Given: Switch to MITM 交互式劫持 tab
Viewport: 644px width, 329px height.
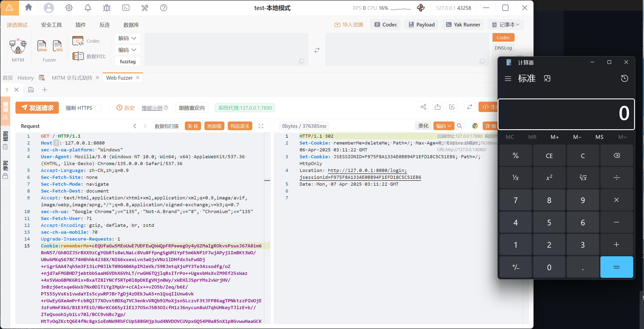Looking at the screenshot, I should pyautogui.click(x=72, y=78).
